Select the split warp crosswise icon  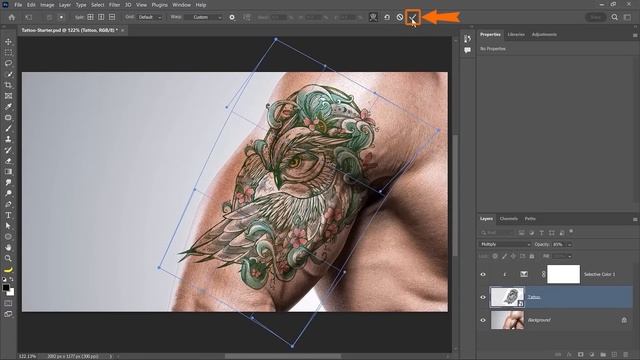point(90,17)
